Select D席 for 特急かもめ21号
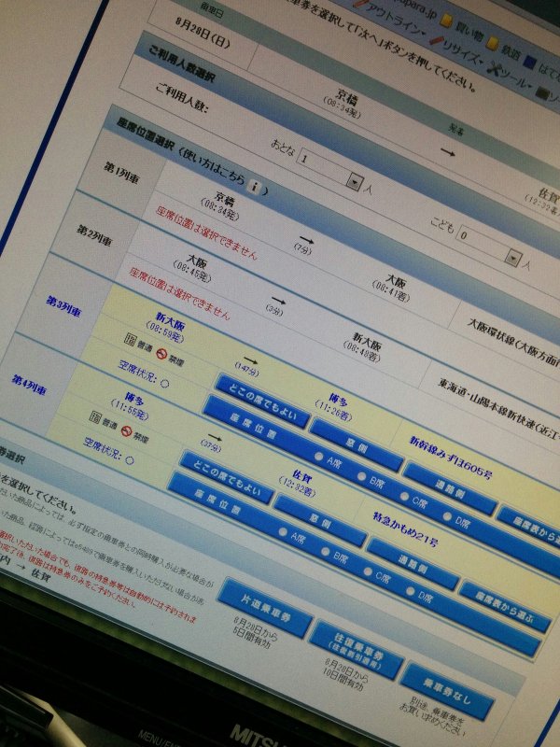 411,591
